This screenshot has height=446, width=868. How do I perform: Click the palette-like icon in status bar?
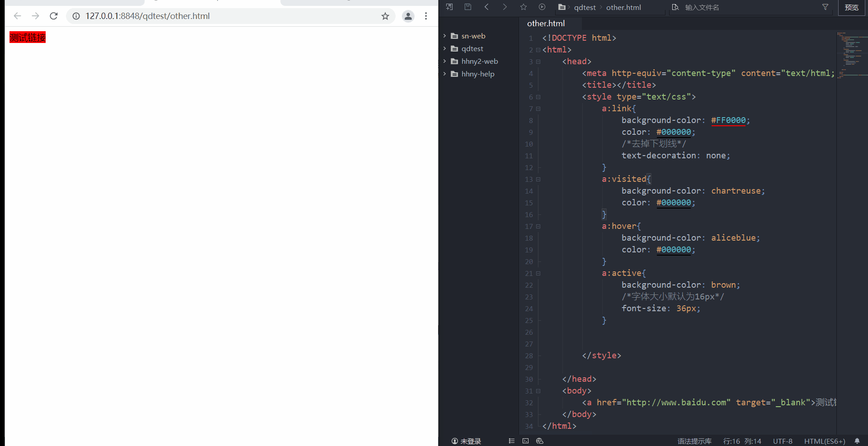click(539, 441)
